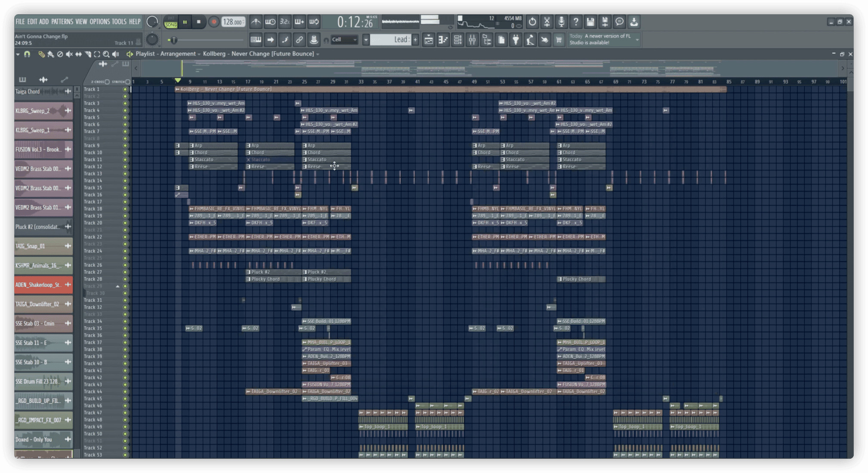Open the Channel rack icon

click(458, 40)
